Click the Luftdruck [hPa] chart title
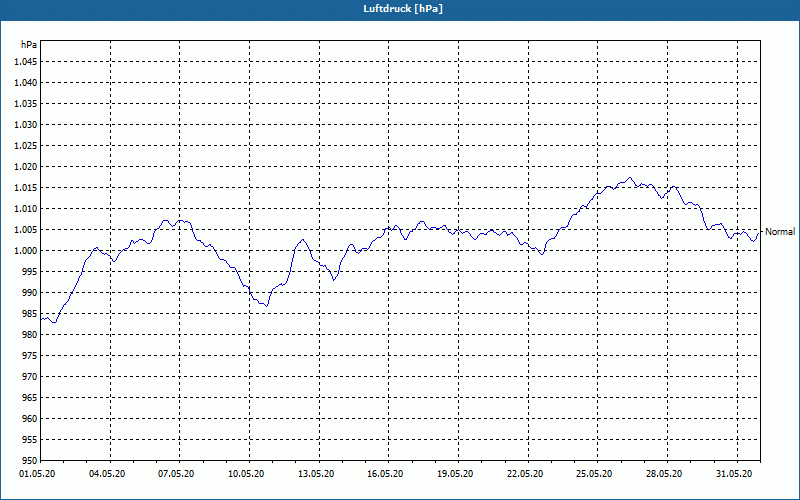The image size is (800, 500). click(403, 9)
